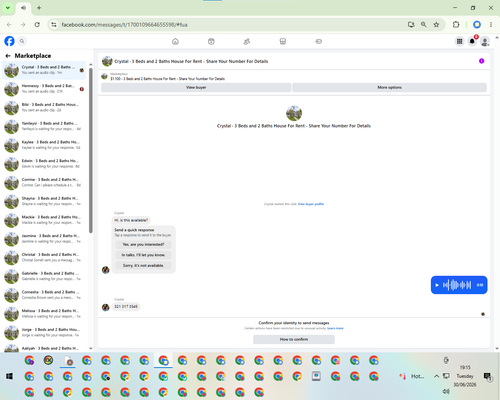Image resolution: width=500 pixels, height=400 pixels.
Task: Open Hennessy conversation in list
Action: [44, 89]
